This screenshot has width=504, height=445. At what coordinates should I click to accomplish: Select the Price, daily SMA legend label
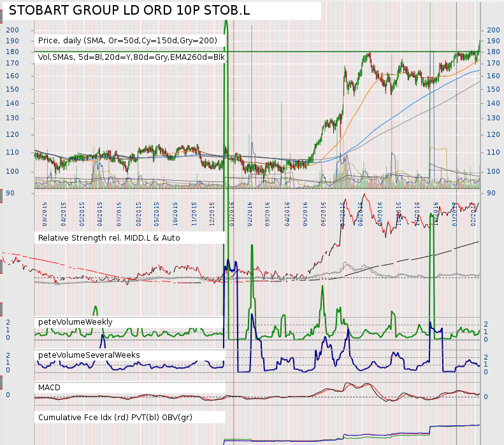(x=127, y=41)
